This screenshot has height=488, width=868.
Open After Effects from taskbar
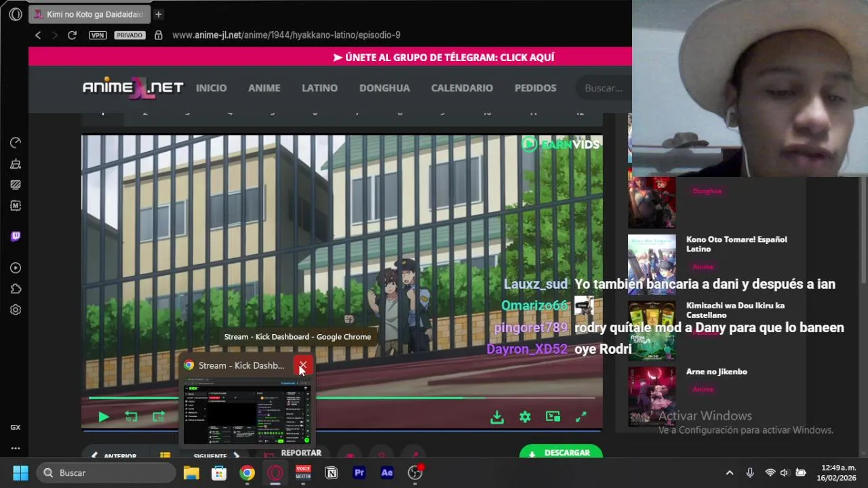pos(387,472)
